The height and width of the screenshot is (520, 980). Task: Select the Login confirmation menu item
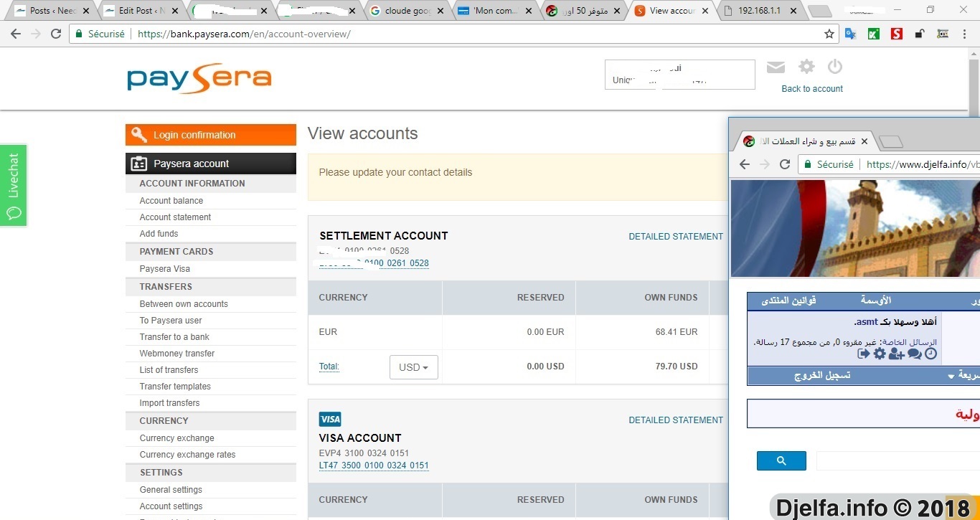point(211,135)
